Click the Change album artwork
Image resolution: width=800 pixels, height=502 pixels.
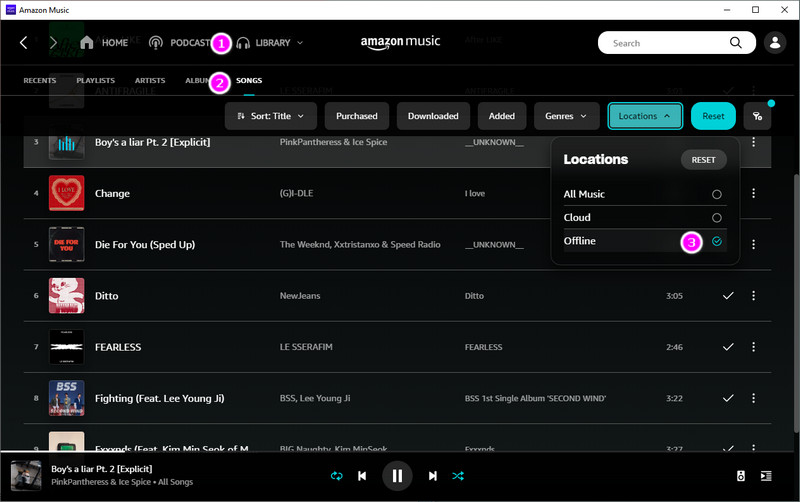tap(67, 193)
